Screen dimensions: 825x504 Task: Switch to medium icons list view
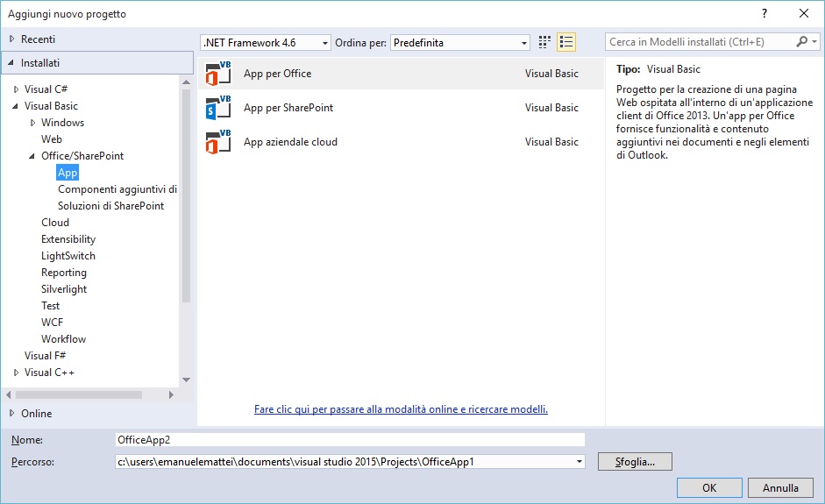click(x=566, y=42)
